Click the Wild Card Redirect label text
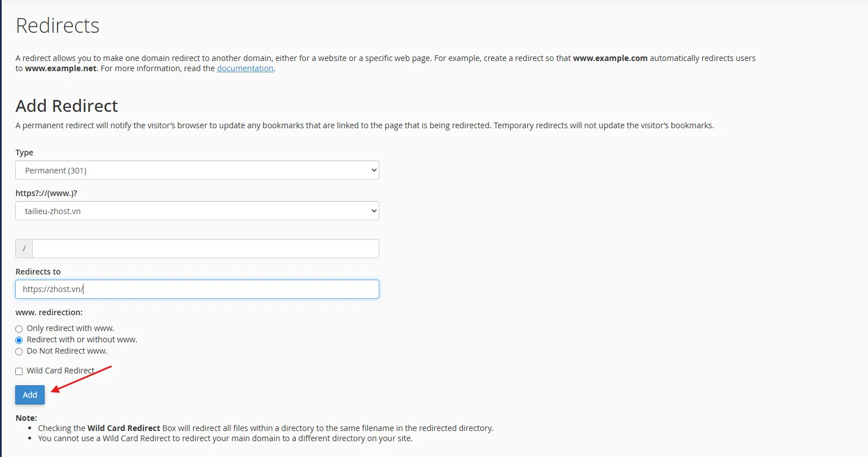Viewport: 868px width, 457px height. click(60, 371)
